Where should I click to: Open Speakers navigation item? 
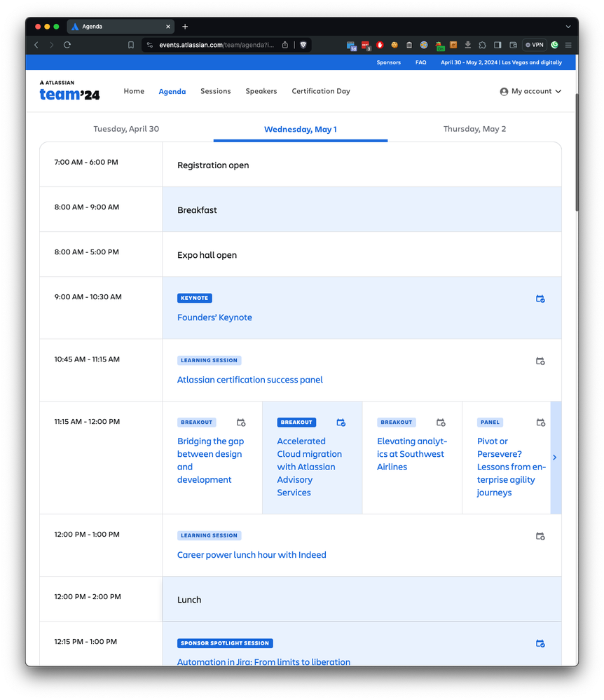pyautogui.click(x=261, y=91)
